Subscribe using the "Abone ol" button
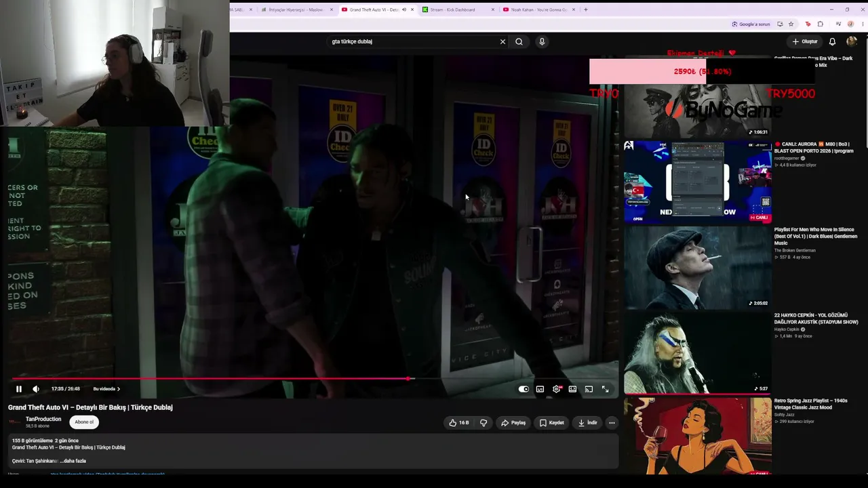The width and height of the screenshot is (868, 488). pos(84,422)
